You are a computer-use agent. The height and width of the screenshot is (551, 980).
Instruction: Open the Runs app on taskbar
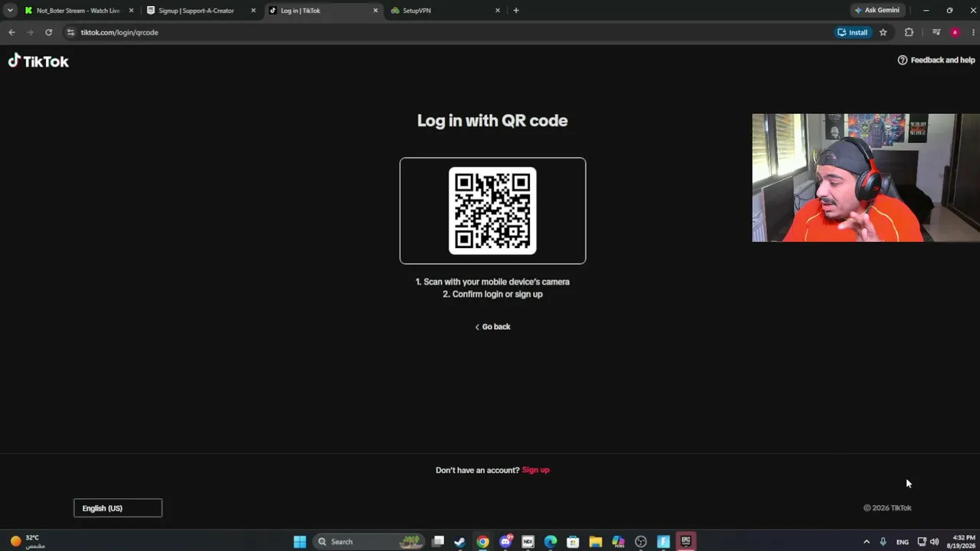click(618, 542)
